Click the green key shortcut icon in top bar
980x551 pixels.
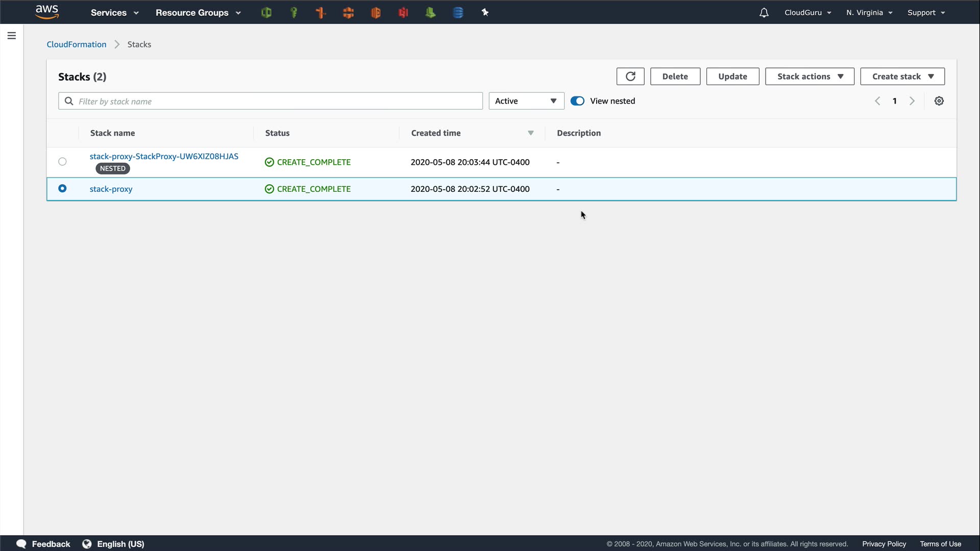click(x=293, y=13)
